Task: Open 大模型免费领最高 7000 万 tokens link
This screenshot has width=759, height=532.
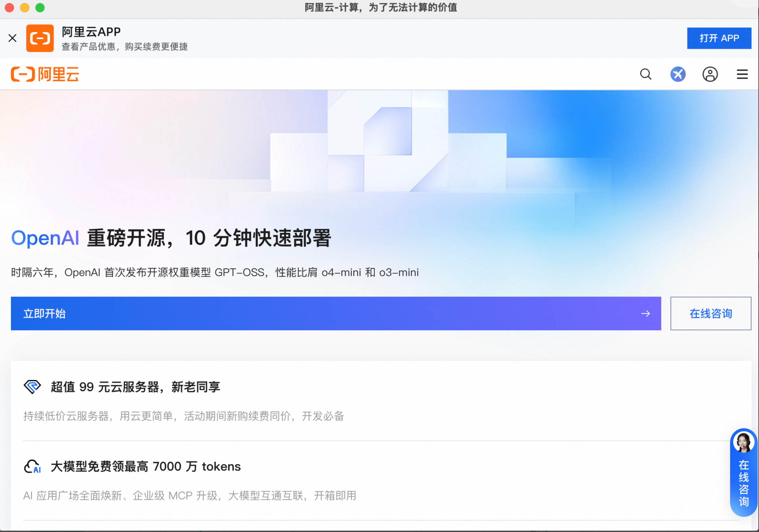Action: [x=146, y=467]
